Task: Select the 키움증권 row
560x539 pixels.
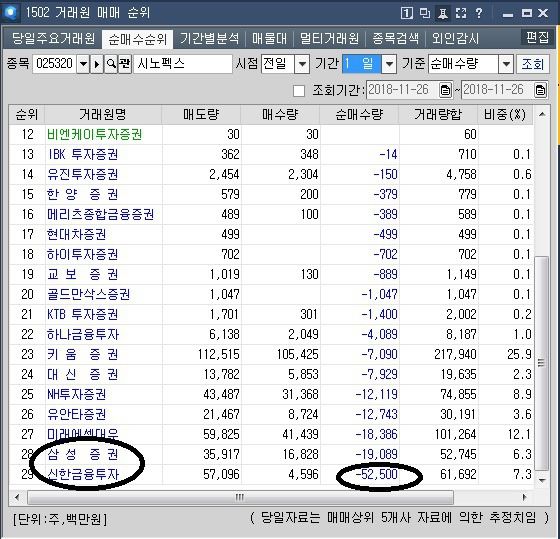Action: [271, 355]
